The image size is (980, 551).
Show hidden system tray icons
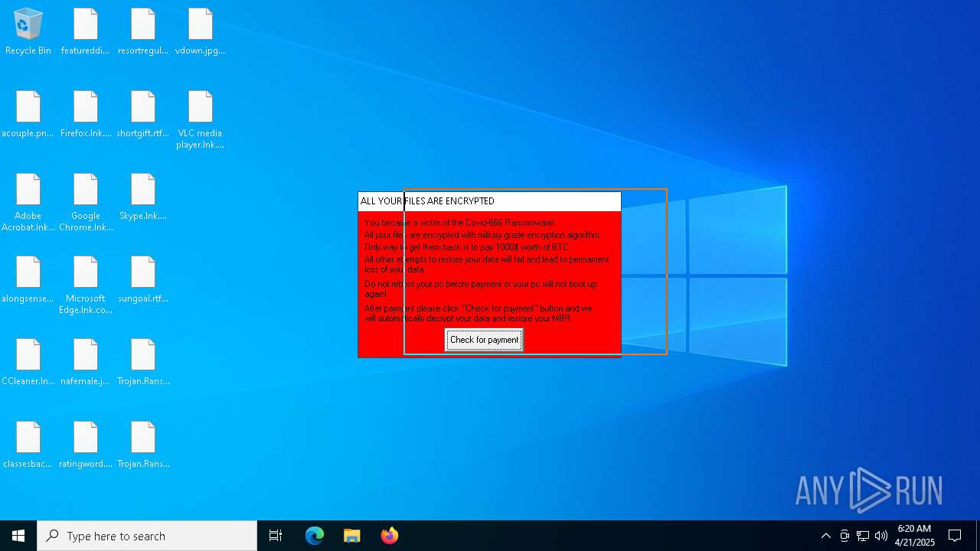click(826, 536)
